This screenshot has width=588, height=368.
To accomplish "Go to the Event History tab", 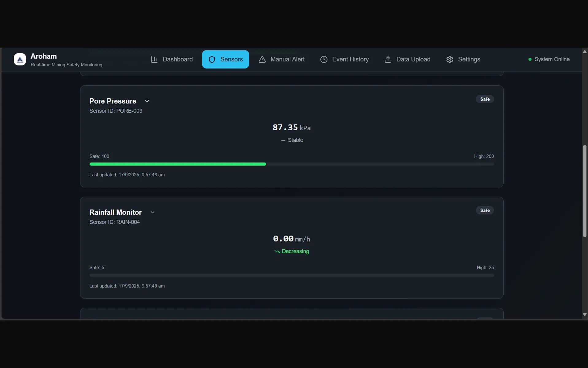I will coord(344,59).
